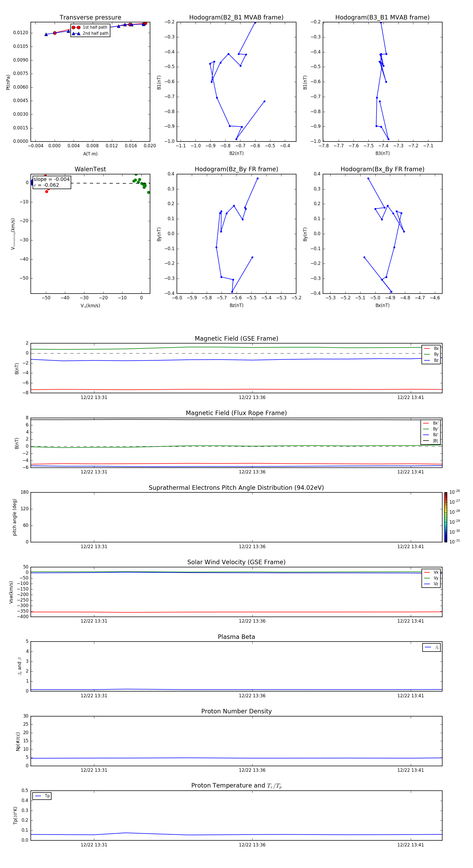Click the "Vsw(km/s)" axis label
Viewport: 473px width, 868px height.
[11, 592]
